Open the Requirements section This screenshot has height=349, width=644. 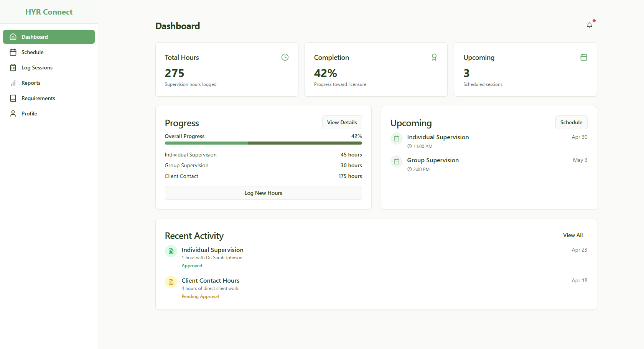coord(38,98)
